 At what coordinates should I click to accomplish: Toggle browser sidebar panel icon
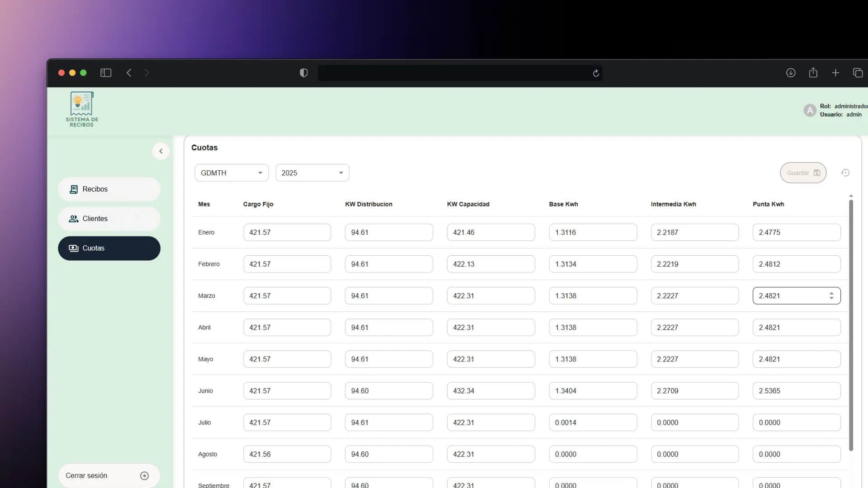106,73
